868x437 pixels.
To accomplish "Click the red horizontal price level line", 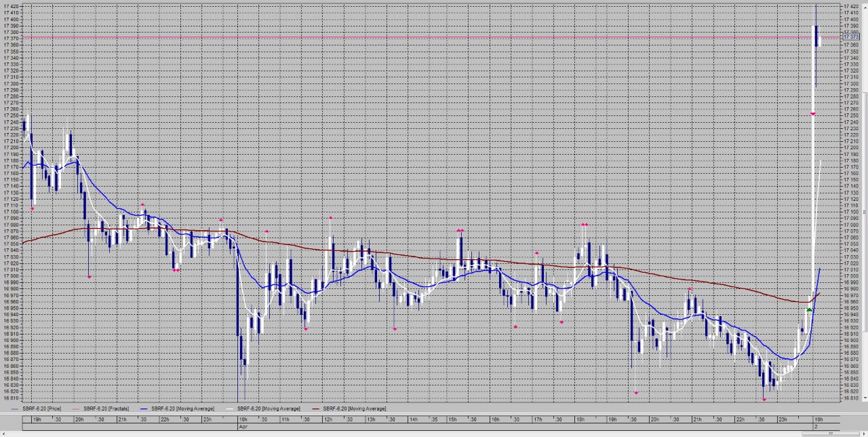I will 407,37.
